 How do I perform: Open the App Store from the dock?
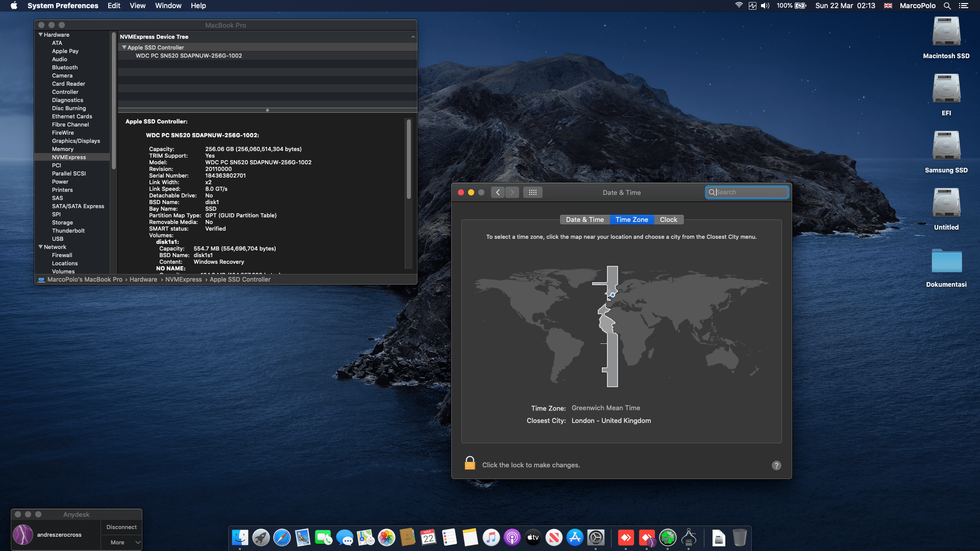(575, 537)
